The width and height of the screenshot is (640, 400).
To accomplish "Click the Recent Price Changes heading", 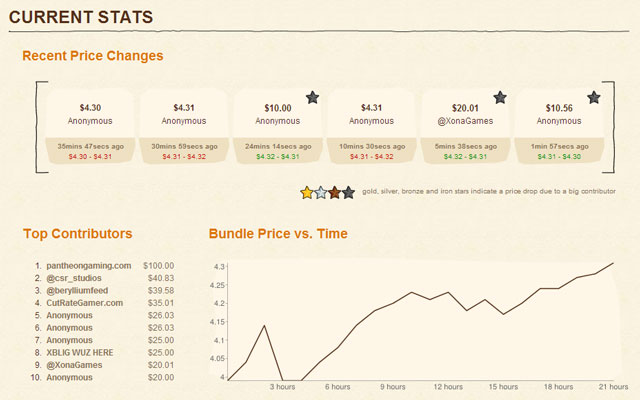I will click(93, 56).
